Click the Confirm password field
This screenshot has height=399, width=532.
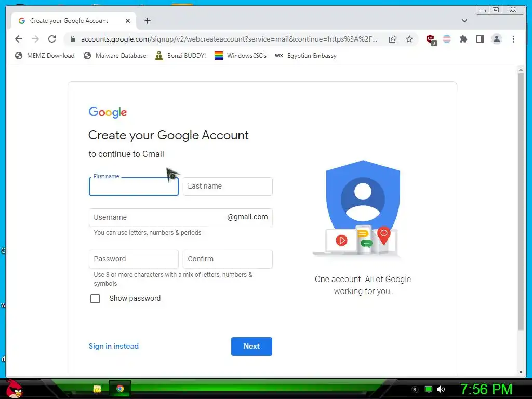click(x=228, y=259)
